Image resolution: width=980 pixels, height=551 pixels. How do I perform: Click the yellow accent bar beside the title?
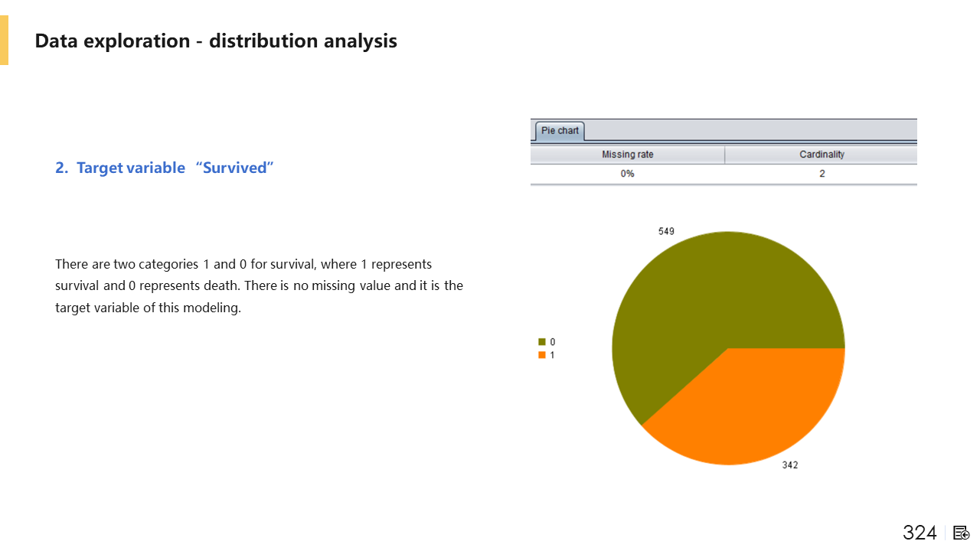(4, 41)
